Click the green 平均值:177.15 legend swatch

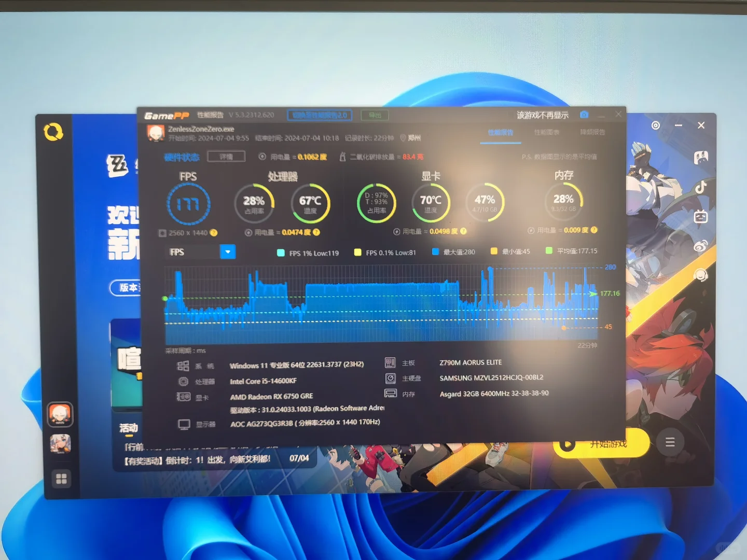pyautogui.click(x=549, y=250)
